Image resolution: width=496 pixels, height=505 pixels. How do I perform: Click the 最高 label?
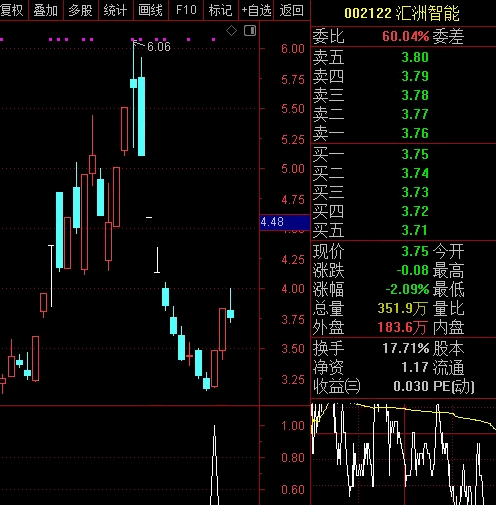[x=448, y=270]
